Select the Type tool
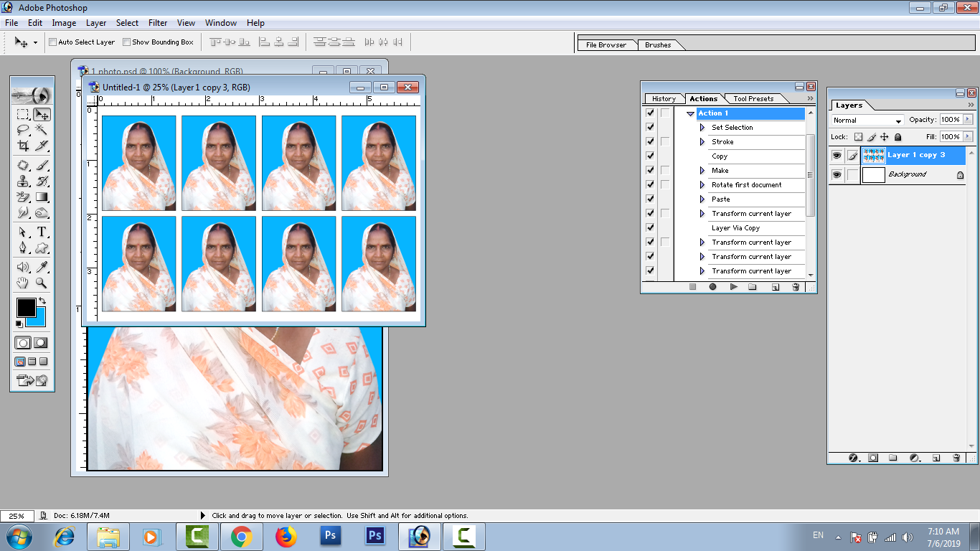 [42, 232]
